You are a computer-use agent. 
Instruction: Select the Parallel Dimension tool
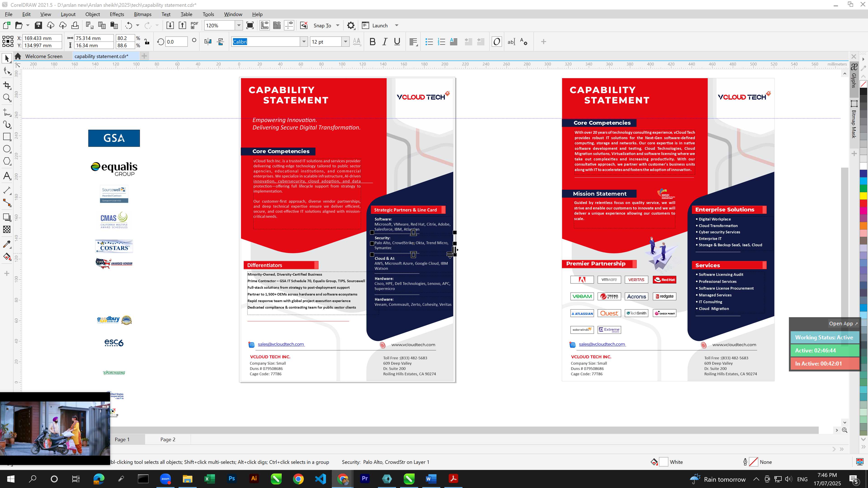coord(7,190)
